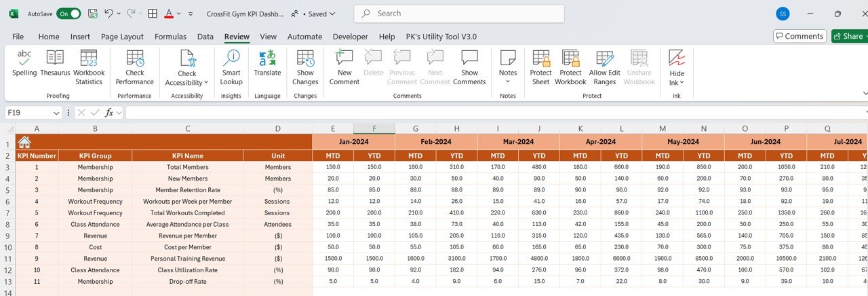Click the Protect Sheet icon

coord(540,58)
